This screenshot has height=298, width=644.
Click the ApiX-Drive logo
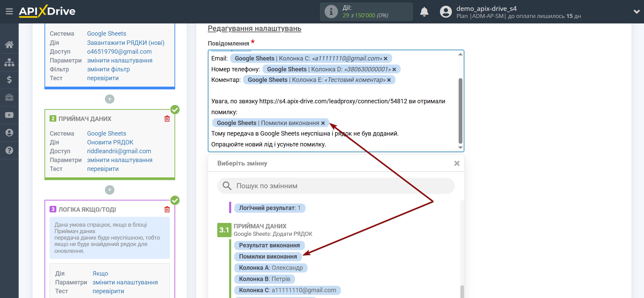click(x=47, y=11)
